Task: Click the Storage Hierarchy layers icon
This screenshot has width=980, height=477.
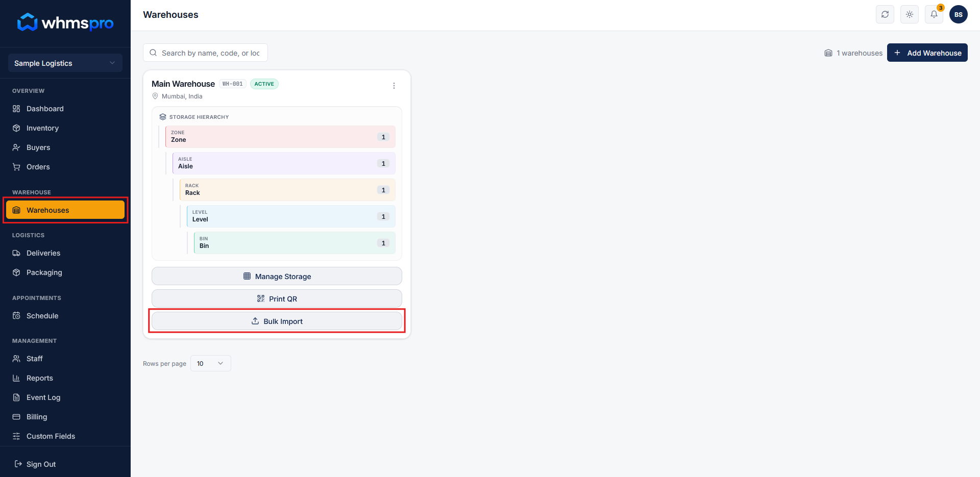Action: 163,117
